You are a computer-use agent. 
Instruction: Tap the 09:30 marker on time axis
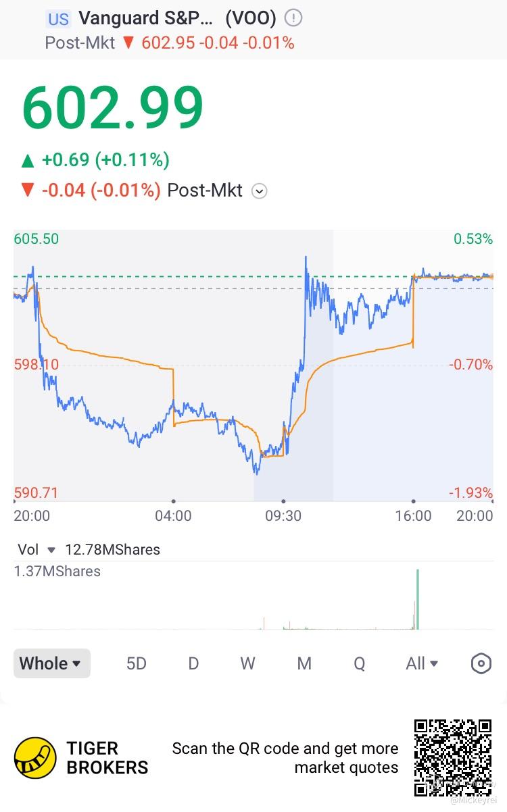tap(284, 515)
